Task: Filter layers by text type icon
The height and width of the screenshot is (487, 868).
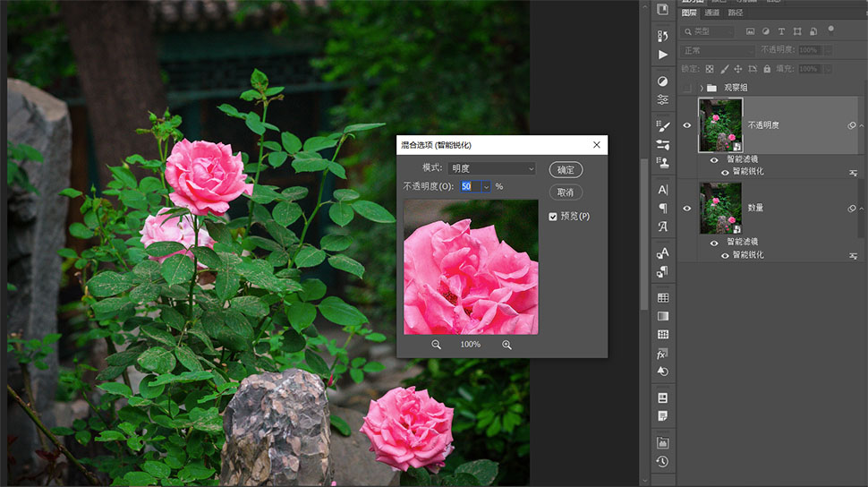Action: click(781, 31)
